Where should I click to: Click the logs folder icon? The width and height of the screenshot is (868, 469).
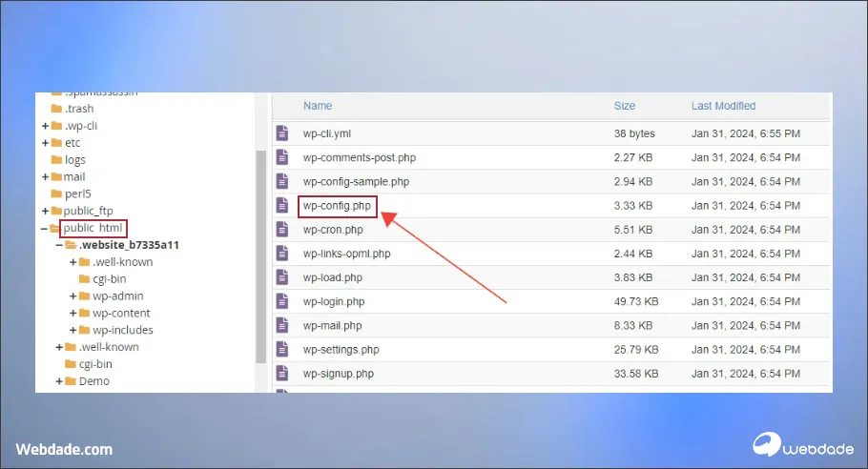(56, 160)
